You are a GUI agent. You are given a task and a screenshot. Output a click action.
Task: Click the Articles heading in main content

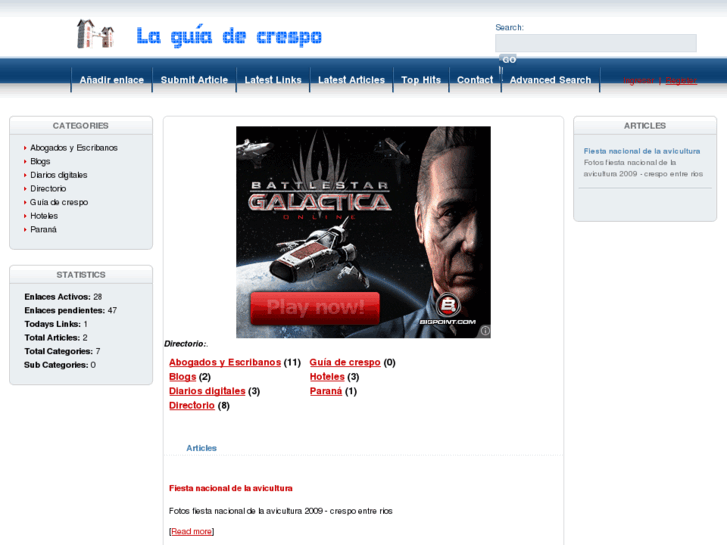(x=201, y=448)
